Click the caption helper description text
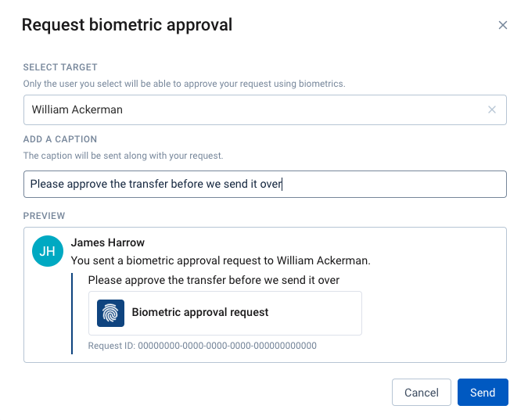 point(123,156)
